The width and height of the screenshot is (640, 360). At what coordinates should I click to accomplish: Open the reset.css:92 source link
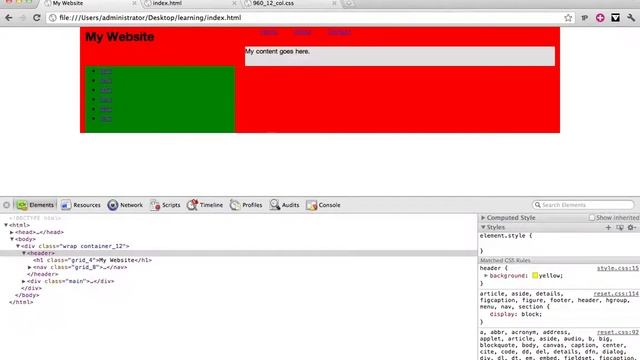[618, 333]
